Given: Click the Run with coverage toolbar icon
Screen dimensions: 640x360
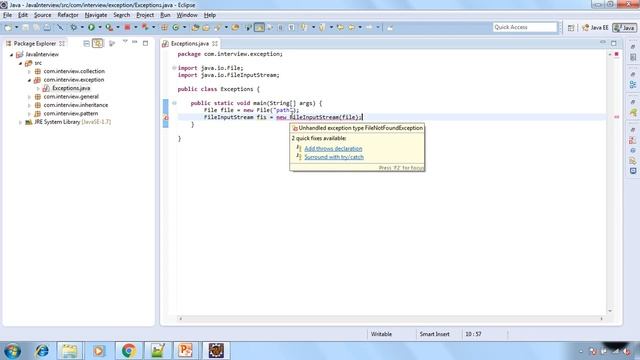Looking at the screenshot, I should [109, 27].
